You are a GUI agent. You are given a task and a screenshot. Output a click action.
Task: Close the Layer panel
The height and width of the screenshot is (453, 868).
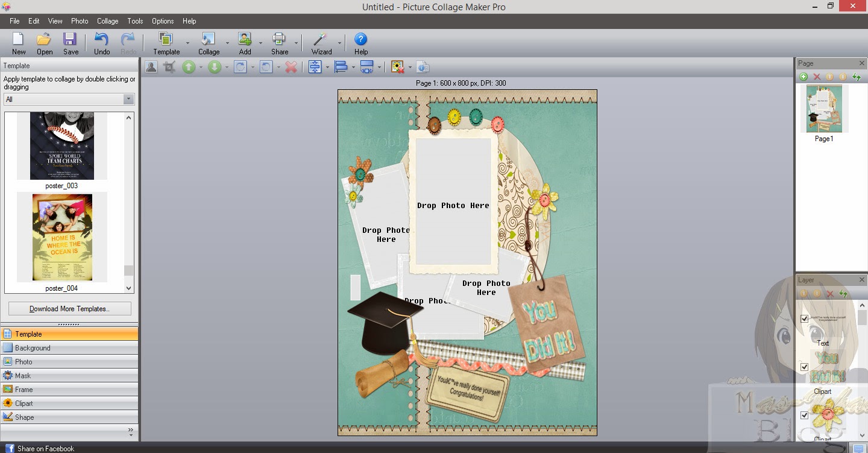point(861,280)
